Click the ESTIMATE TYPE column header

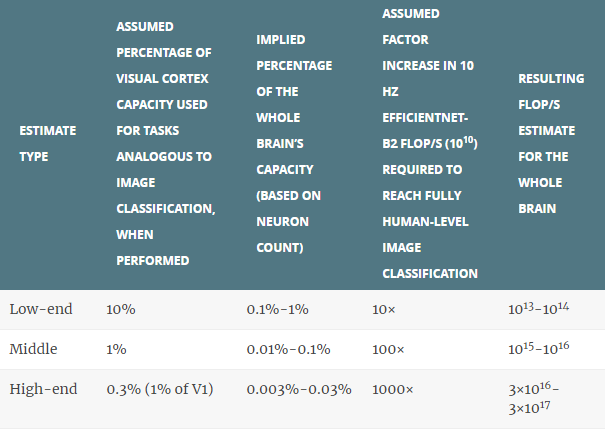pos(48,144)
